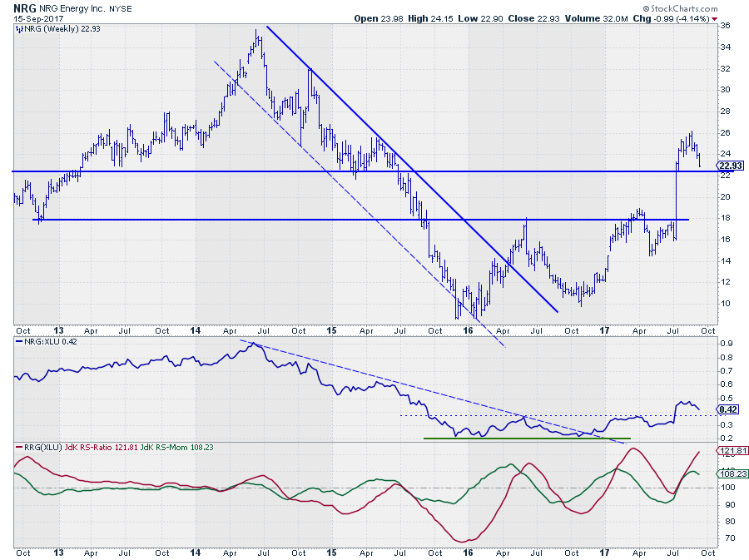Click the 0.42 relative strength value tag
Image resolution: width=749 pixels, height=560 pixels.
(727, 409)
